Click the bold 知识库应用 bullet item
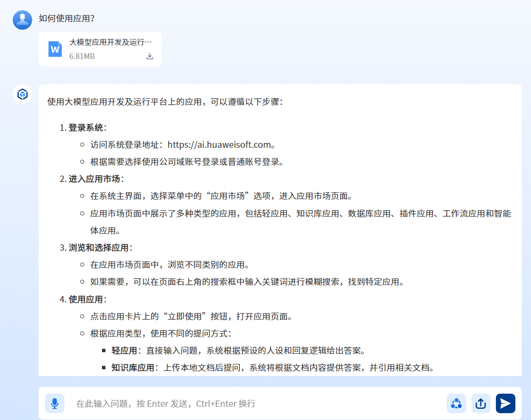 tap(133, 367)
